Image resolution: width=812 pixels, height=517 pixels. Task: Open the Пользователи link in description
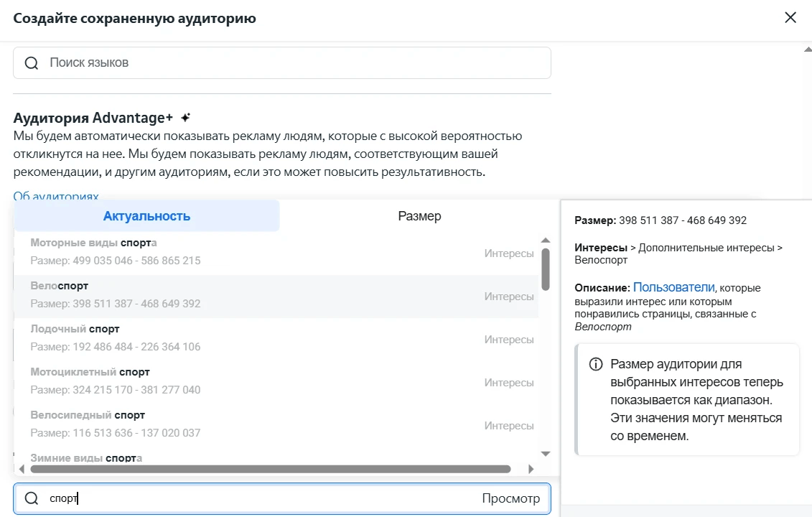[x=673, y=287]
